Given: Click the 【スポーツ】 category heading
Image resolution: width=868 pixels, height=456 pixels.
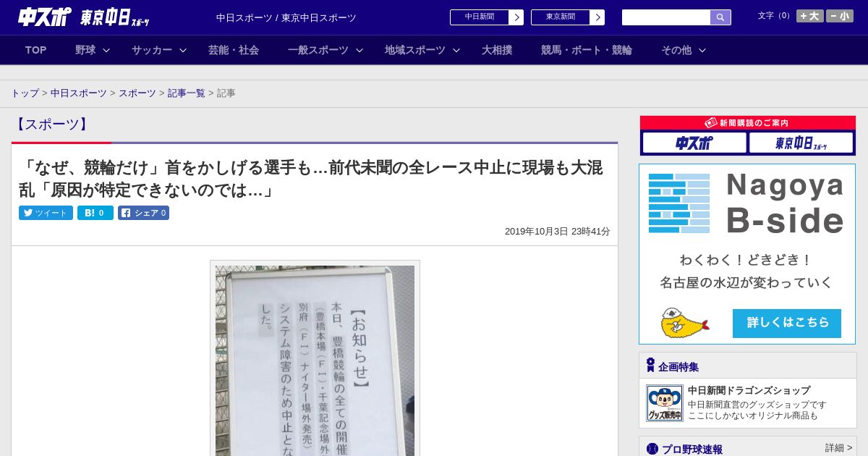Looking at the screenshot, I should 51,124.
